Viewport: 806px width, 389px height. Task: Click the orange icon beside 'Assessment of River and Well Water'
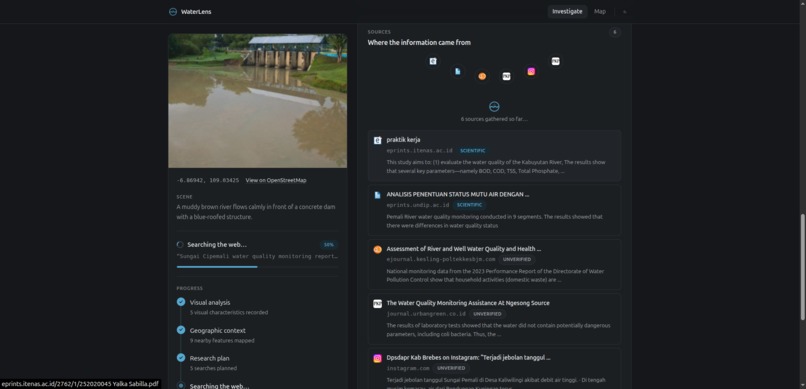coord(377,249)
